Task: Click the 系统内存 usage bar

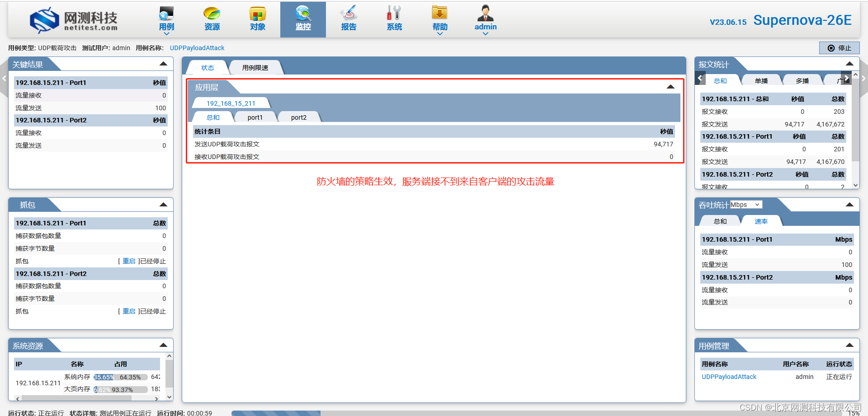Action: click(x=121, y=377)
